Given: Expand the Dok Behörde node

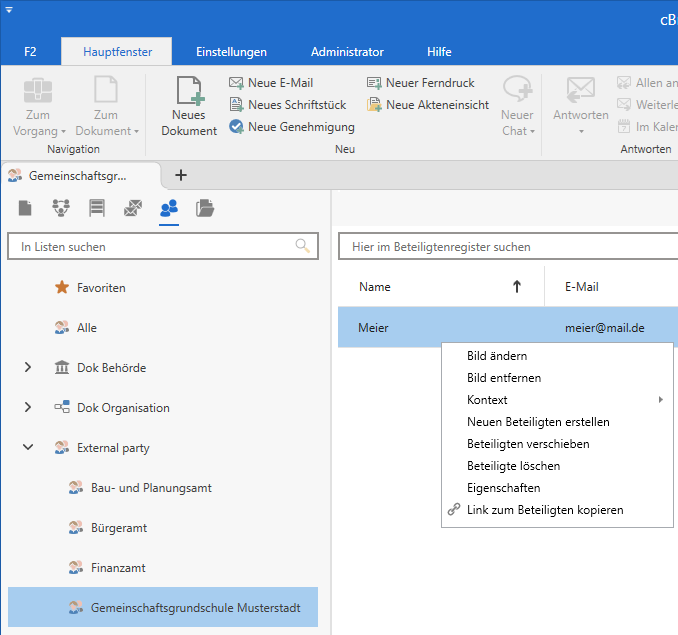Looking at the screenshot, I should (28, 367).
